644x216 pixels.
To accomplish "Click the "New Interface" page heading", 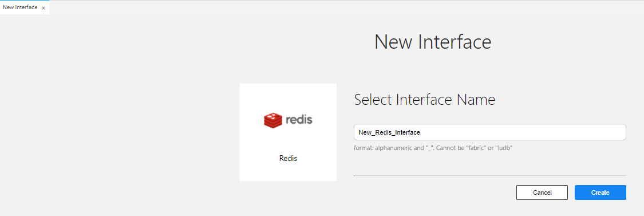I will (x=433, y=42).
